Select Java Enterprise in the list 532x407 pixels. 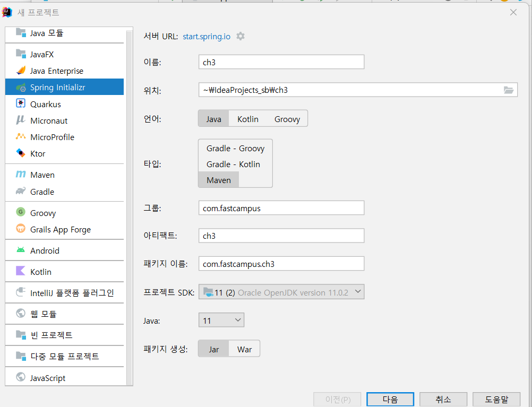64,71
